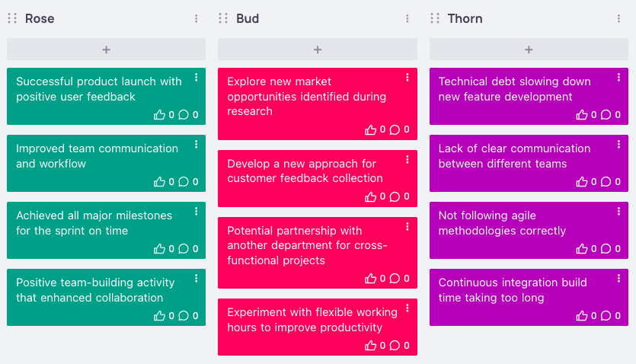This screenshot has width=636, height=364.
Task: Open the Bud column options menu
Action: click(407, 18)
